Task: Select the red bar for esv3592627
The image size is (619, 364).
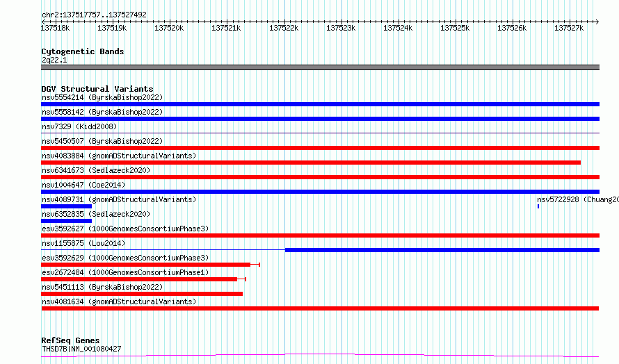Action: (320, 235)
